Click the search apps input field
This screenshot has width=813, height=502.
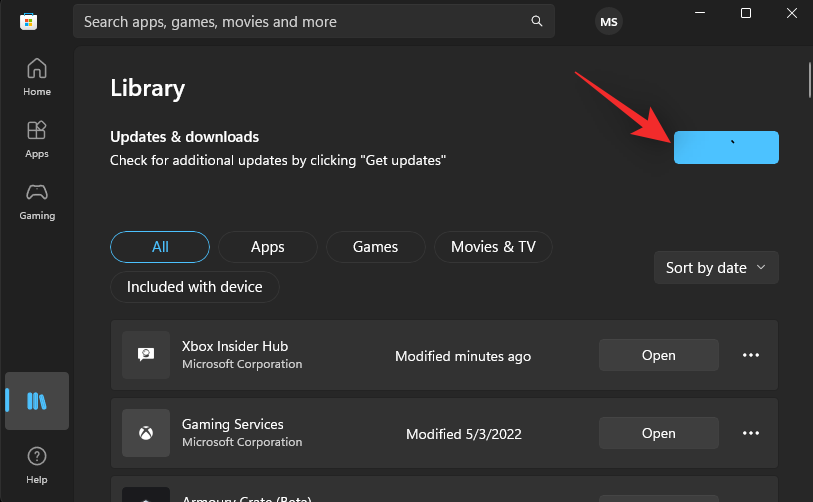(x=314, y=21)
